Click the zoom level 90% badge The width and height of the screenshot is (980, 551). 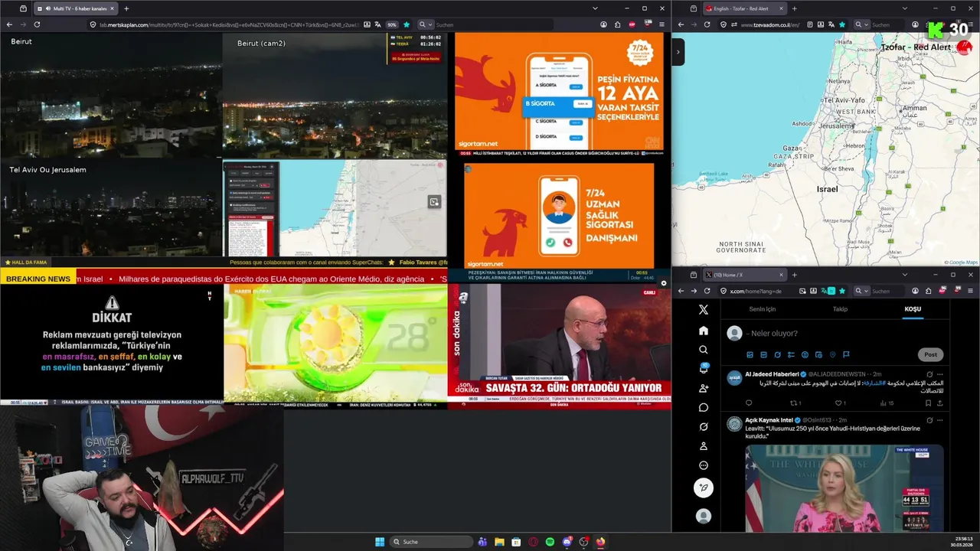click(x=391, y=24)
